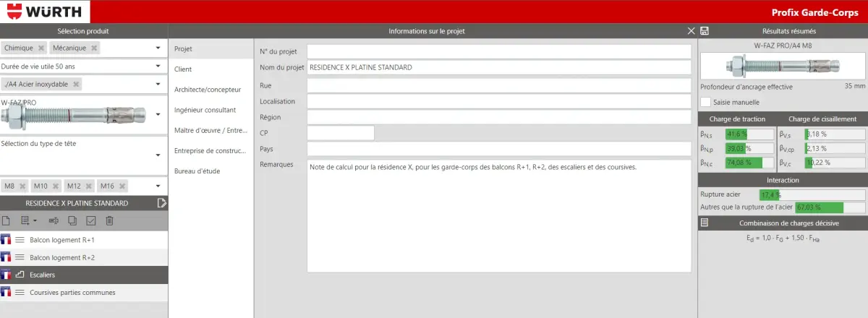Expand the material selection dropdown arrow
868x318 pixels.
pyautogui.click(x=158, y=84)
